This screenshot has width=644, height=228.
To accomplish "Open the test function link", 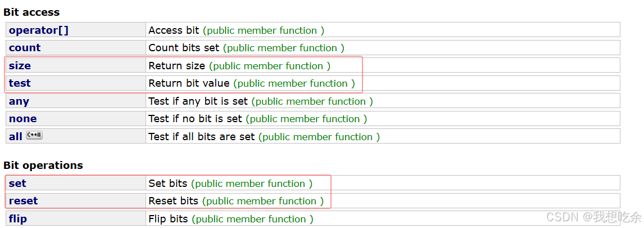I will coord(20,83).
